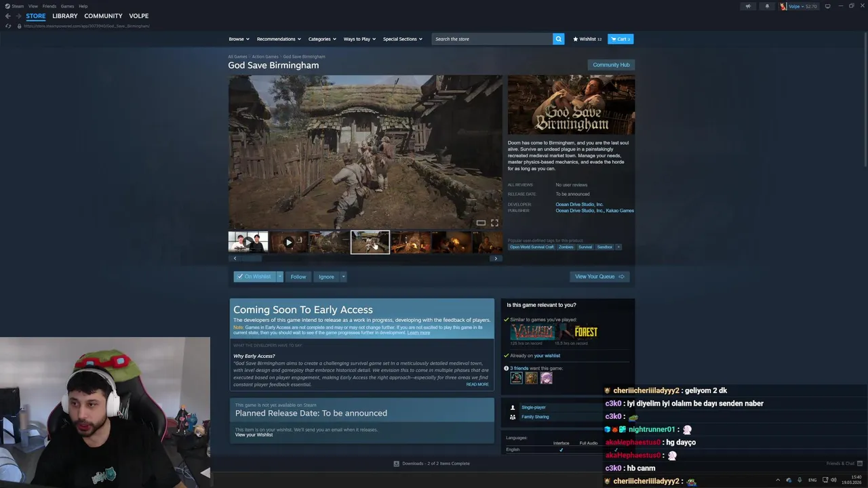Click the plus button to add tags
The image size is (868, 488).
618,247
